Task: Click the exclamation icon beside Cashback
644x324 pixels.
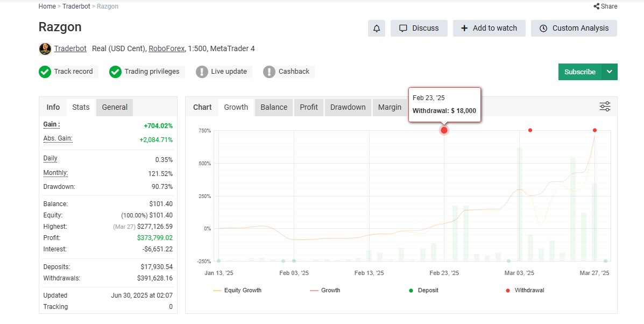Action: (x=270, y=72)
